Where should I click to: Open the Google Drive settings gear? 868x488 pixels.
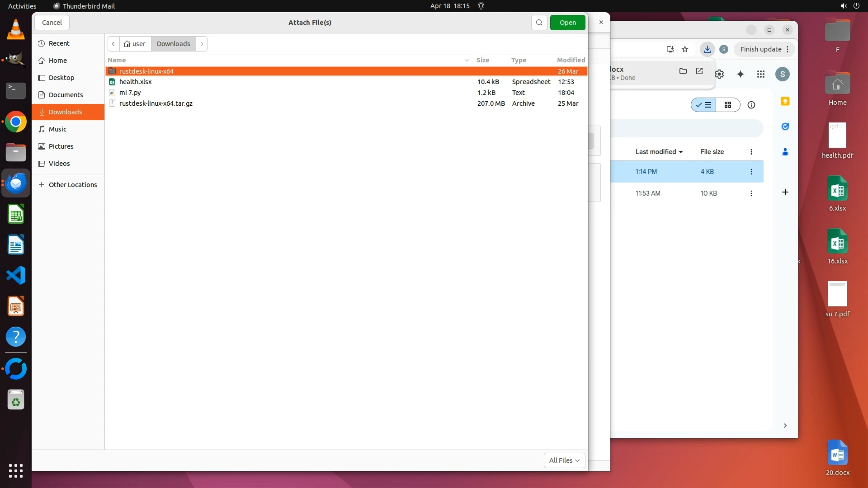(719, 74)
